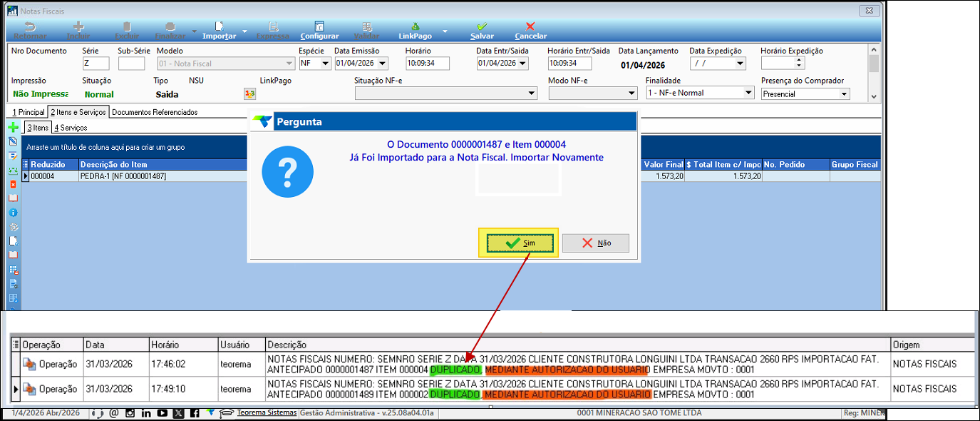Click log row with time 17:49:10
Viewport: 980px width, 421px height.
(492, 389)
